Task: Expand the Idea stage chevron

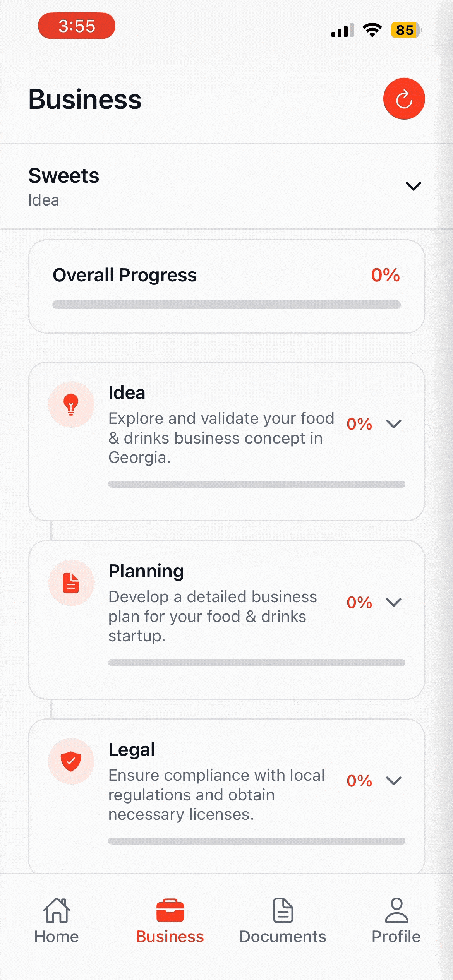Action: [394, 424]
